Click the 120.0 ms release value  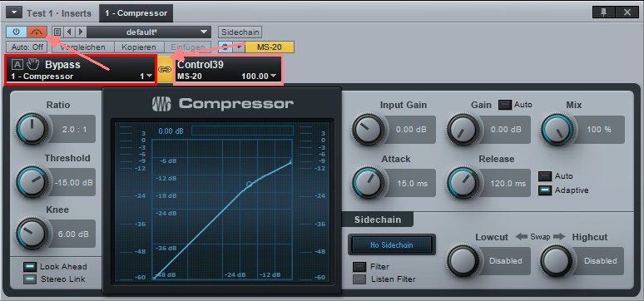(x=508, y=183)
